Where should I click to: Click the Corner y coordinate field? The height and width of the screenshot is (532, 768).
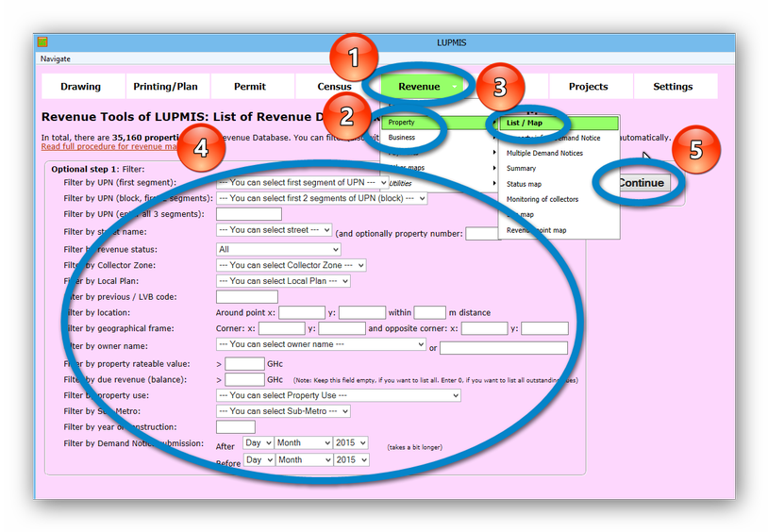[342, 328]
